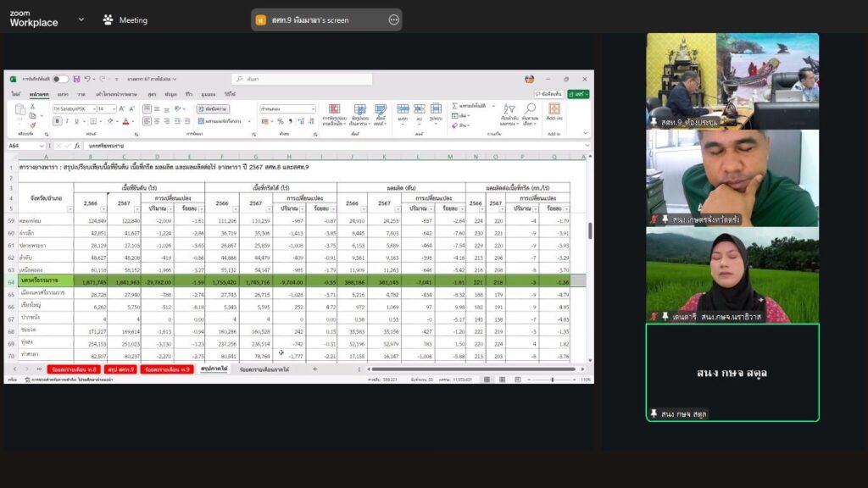
Task: Click the Insert Function fx icon
Action: 76,146
